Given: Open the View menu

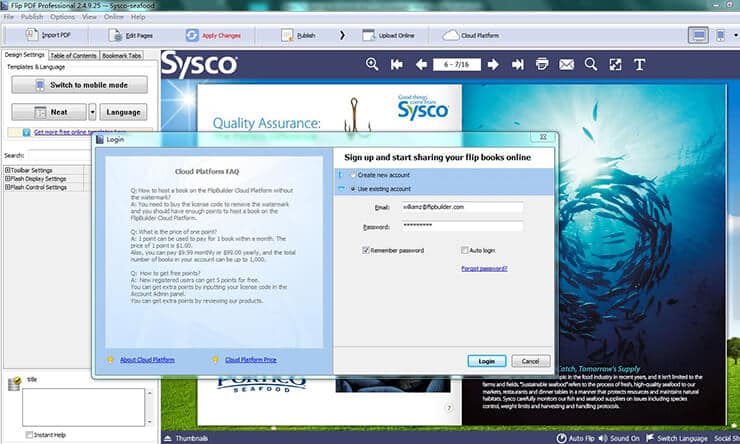Looking at the screenshot, I should 89,17.
